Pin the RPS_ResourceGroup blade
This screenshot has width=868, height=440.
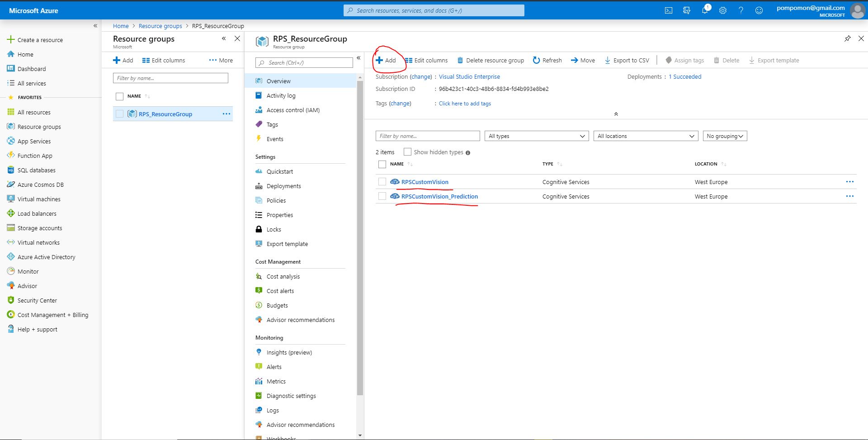(x=848, y=38)
